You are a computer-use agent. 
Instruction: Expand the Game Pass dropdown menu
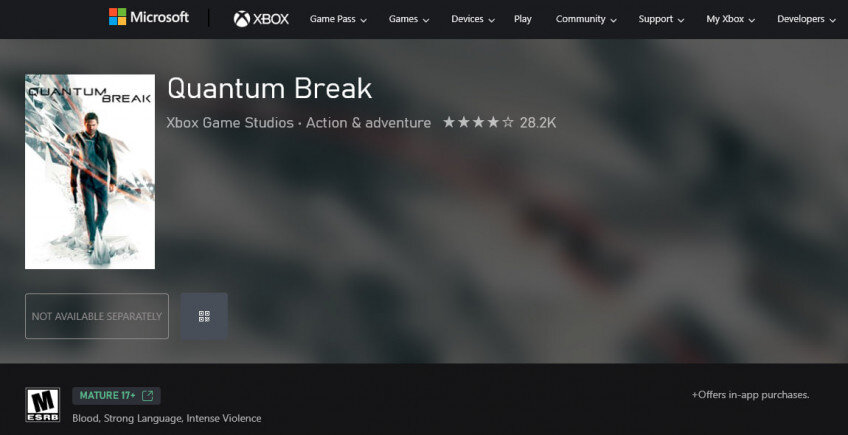338,19
